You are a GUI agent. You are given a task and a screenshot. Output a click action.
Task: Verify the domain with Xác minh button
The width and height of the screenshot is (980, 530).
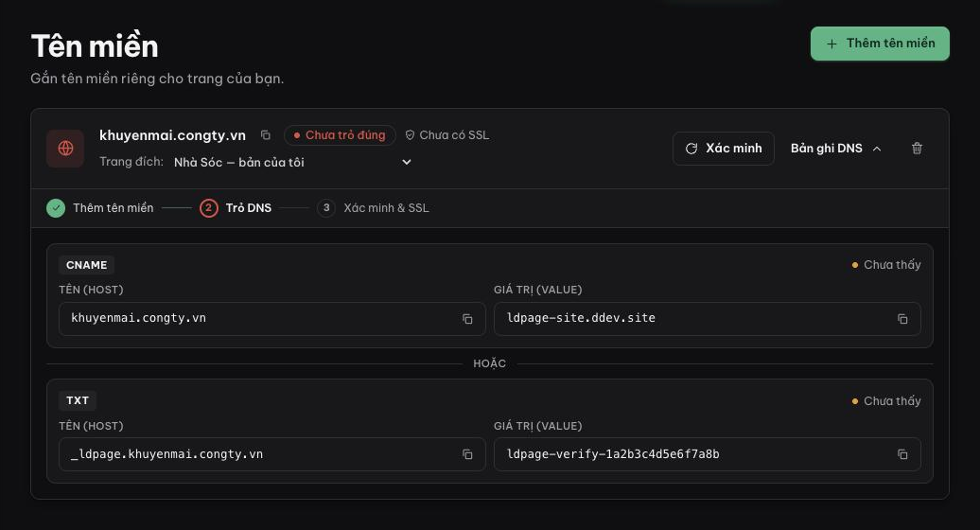[x=723, y=149]
